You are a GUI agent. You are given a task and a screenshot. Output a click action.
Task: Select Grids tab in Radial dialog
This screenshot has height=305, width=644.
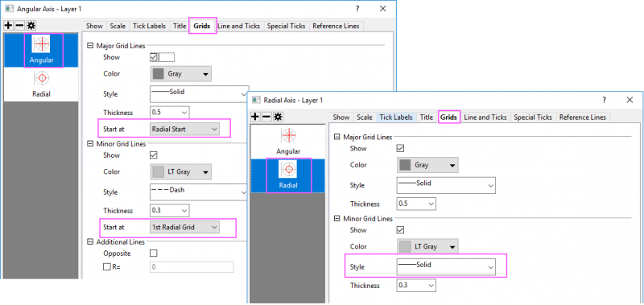(449, 117)
